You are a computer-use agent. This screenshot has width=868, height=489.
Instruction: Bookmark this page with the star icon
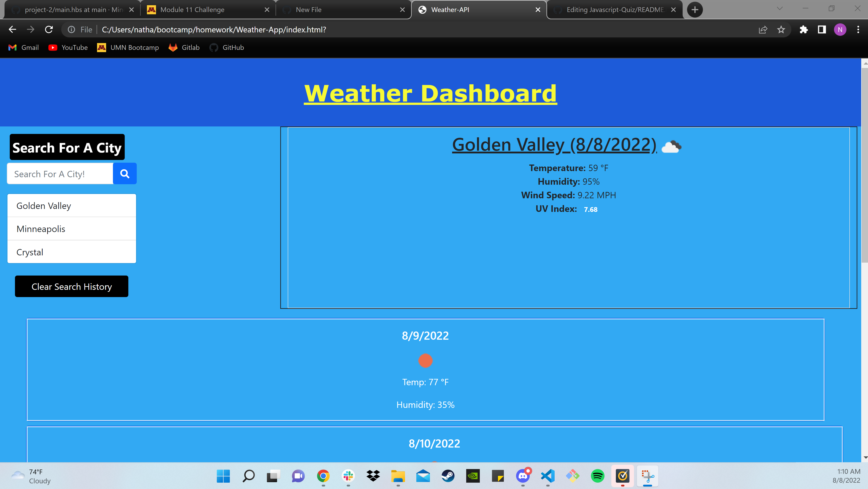coord(781,30)
